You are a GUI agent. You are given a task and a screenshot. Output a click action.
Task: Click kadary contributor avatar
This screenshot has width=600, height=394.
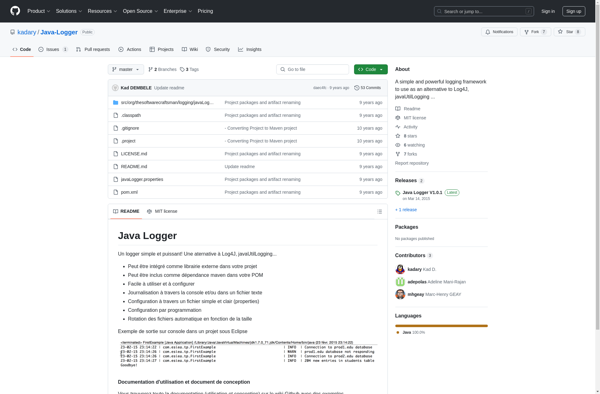click(x=400, y=269)
